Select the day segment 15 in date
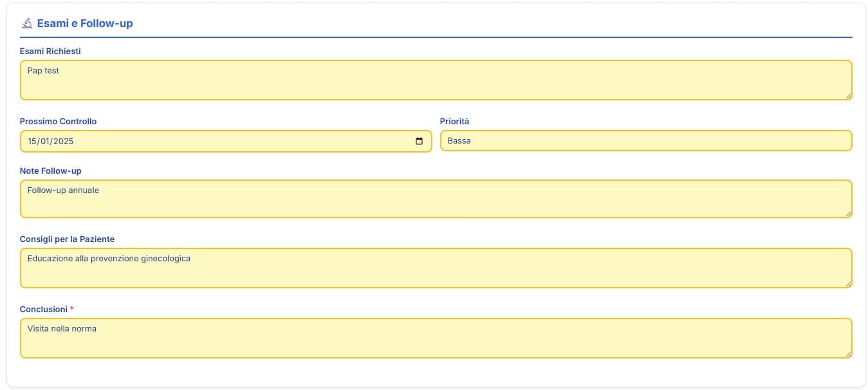 [x=32, y=142]
